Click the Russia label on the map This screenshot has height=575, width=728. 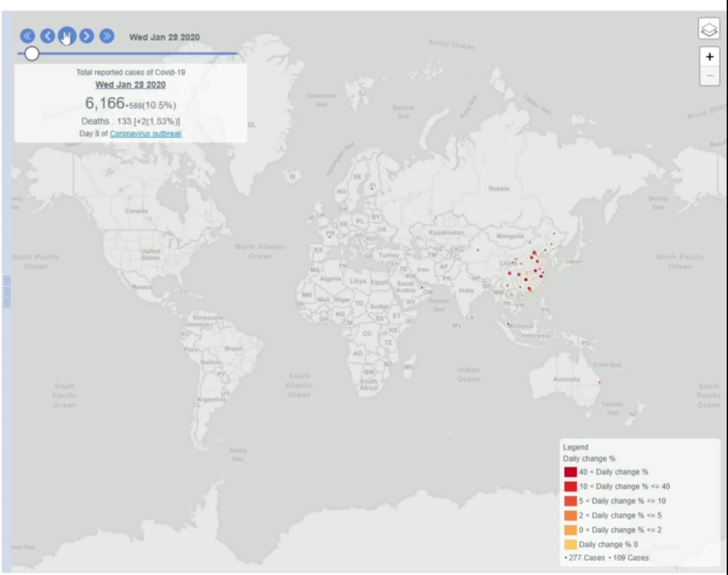pos(499,188)
